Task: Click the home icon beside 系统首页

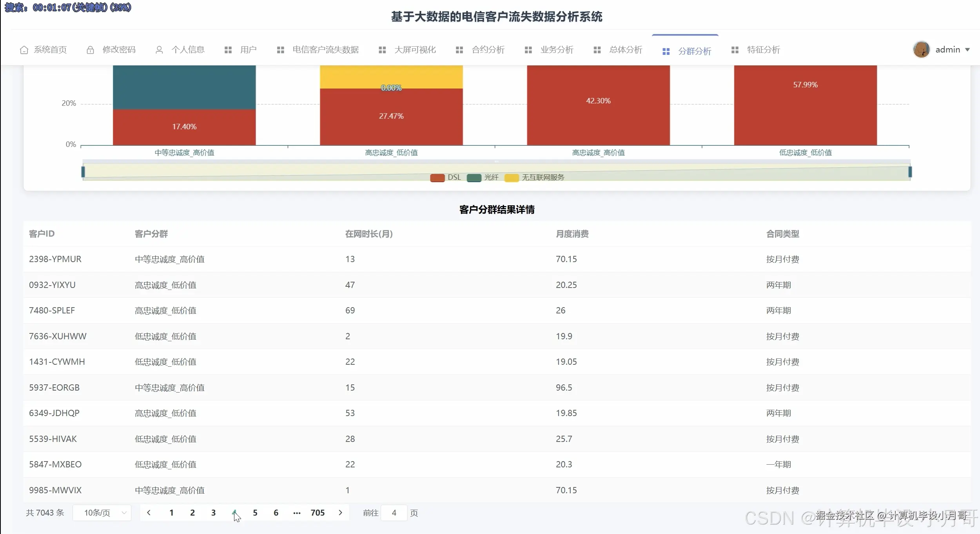Action: pos(24,50)
